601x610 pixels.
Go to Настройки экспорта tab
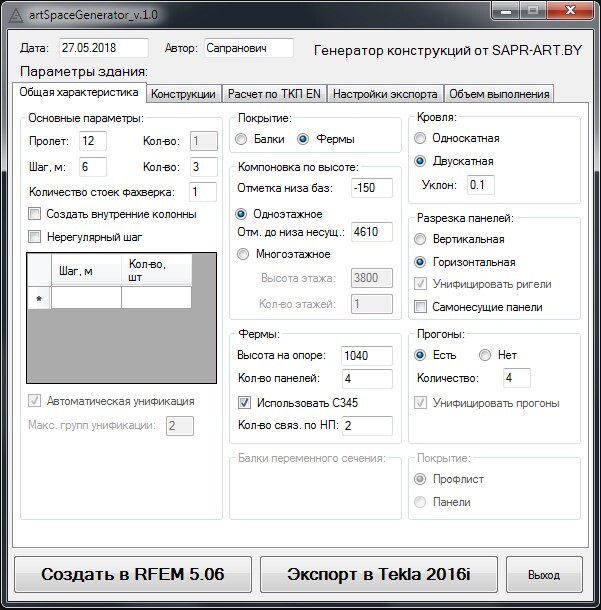(384, 94)
